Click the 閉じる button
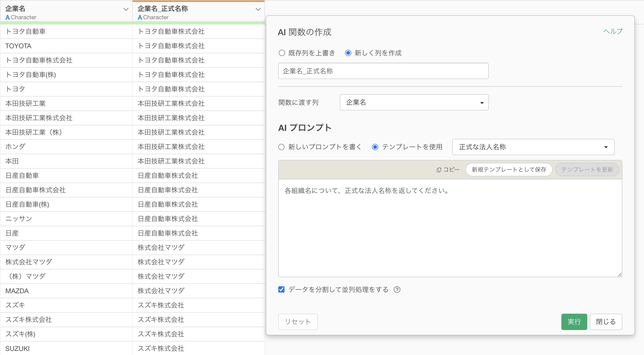Viewport: 644px width, 355px height. tap(606, 322)
